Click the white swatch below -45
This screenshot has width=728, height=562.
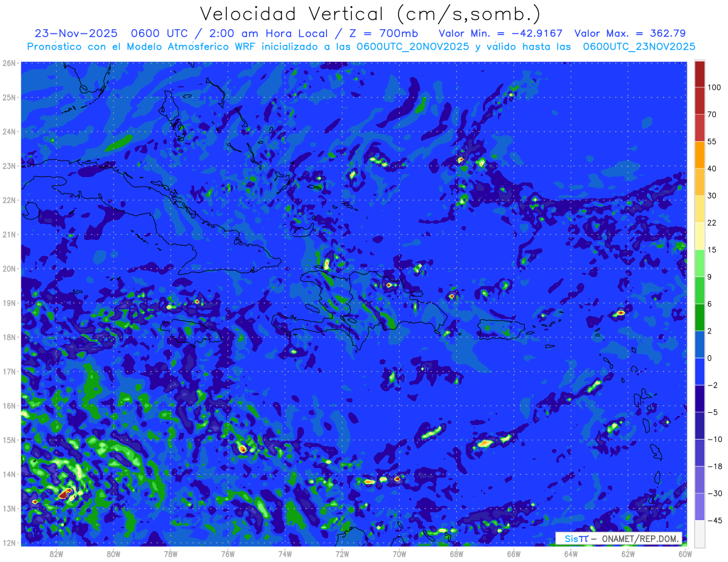click(699, 534)
